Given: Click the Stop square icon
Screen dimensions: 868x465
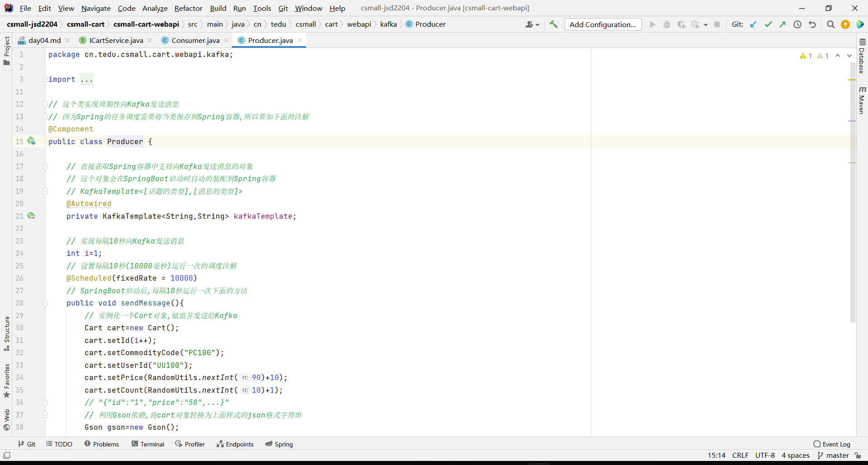Looking at the screenshot, I should [x=717, y=24].
